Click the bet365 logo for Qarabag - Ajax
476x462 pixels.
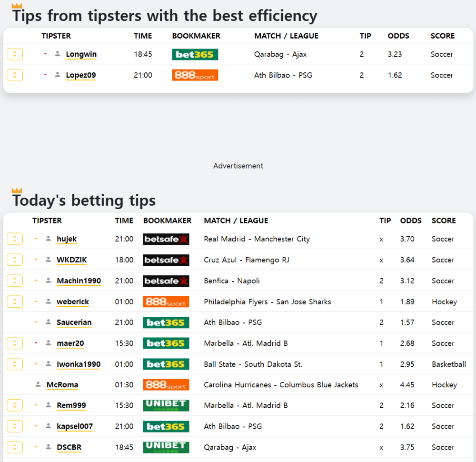(195, 54)
